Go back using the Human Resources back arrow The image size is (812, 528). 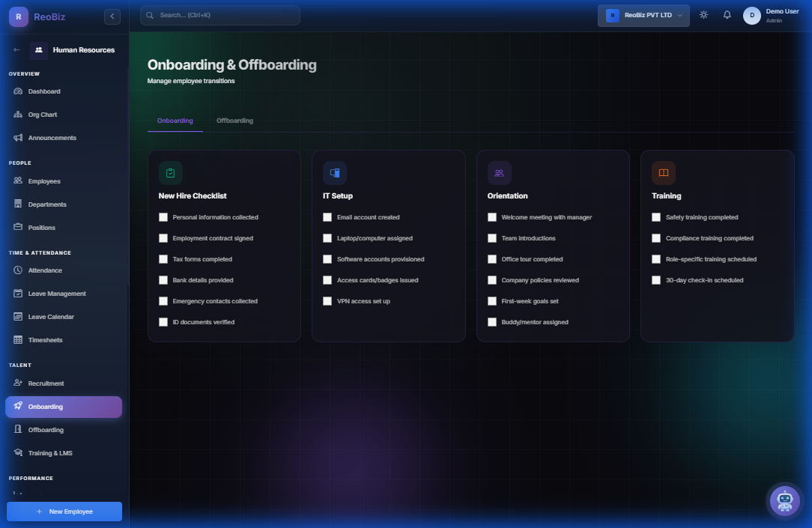click(16, 49)
